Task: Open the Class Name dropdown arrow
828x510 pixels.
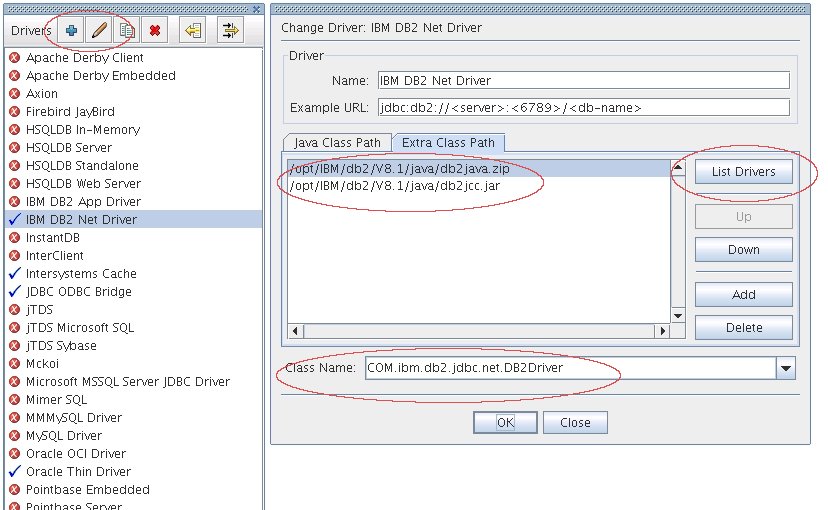Action: click(x=786, y=369)
